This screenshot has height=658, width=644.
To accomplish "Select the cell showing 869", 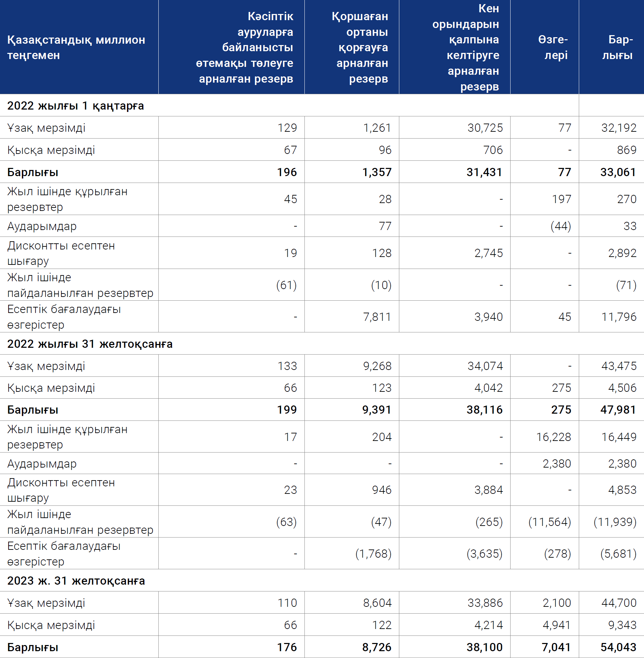I will pos(627,150).
